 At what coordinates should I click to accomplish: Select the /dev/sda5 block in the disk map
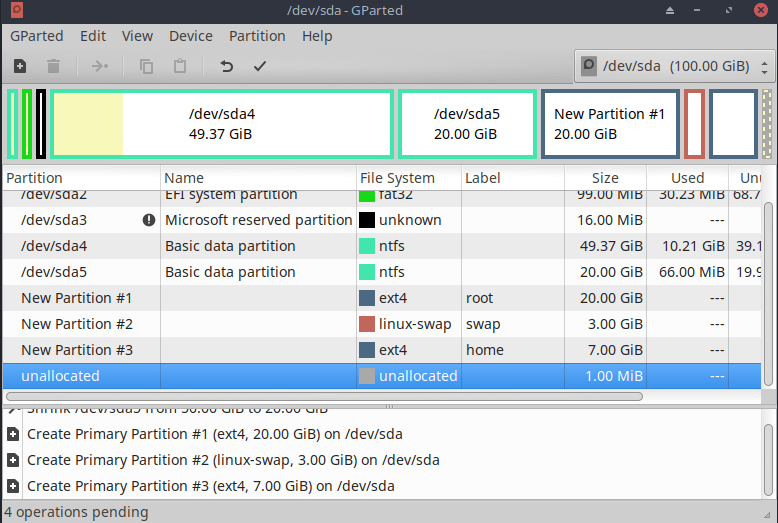[x=467, y=124]
